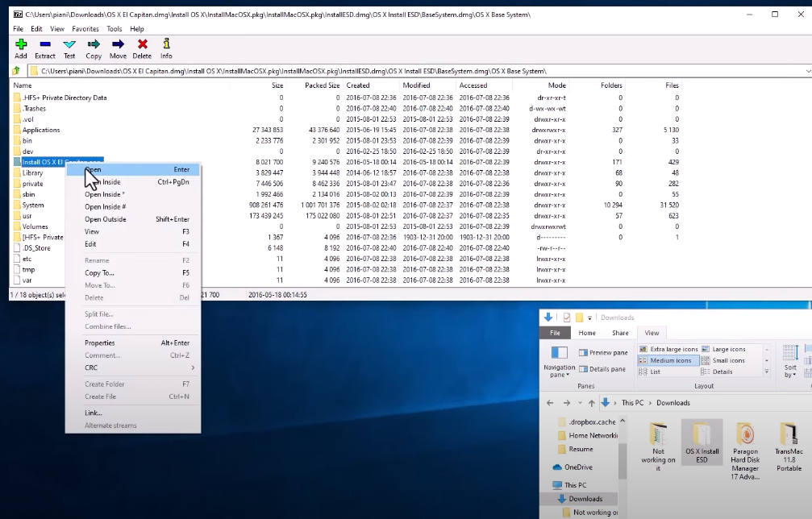The width and height of the screenshot is (812, 519).
Task: Click the Test toolbar icon
Action: 69,48
